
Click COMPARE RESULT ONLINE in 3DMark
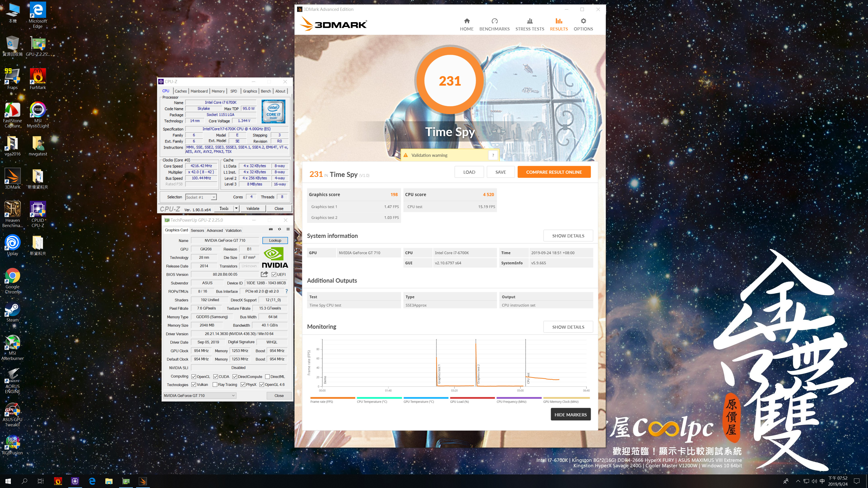tap(554, 172)
